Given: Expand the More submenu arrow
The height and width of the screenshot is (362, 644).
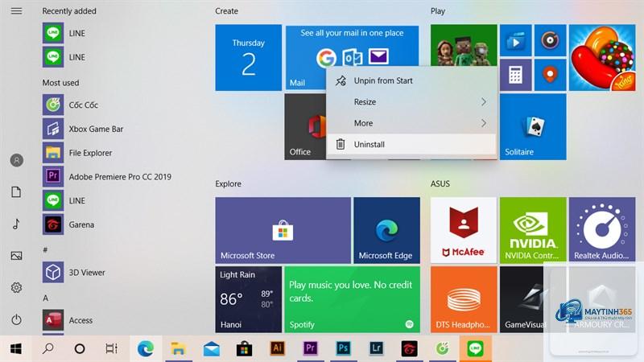Looking at the screenshot, I should 484,123.
